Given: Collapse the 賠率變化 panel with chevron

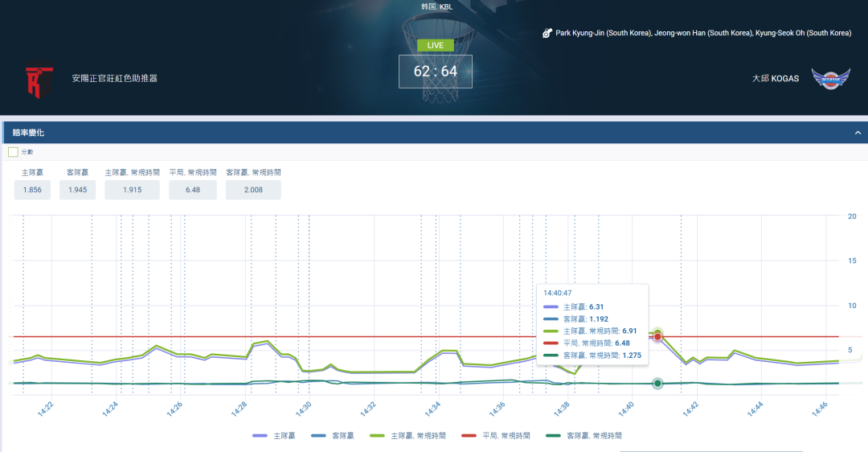Looking at the screenshot, I should point(858,133).
